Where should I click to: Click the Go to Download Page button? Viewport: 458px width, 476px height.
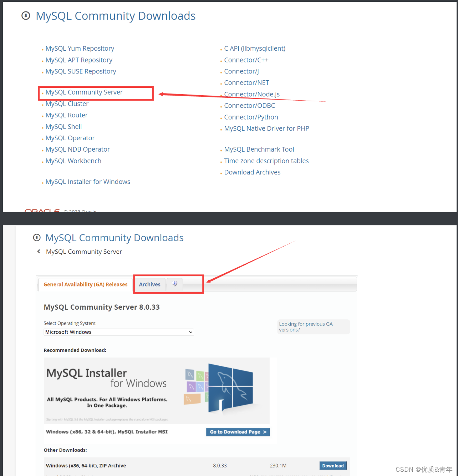(x=238, y=432)
